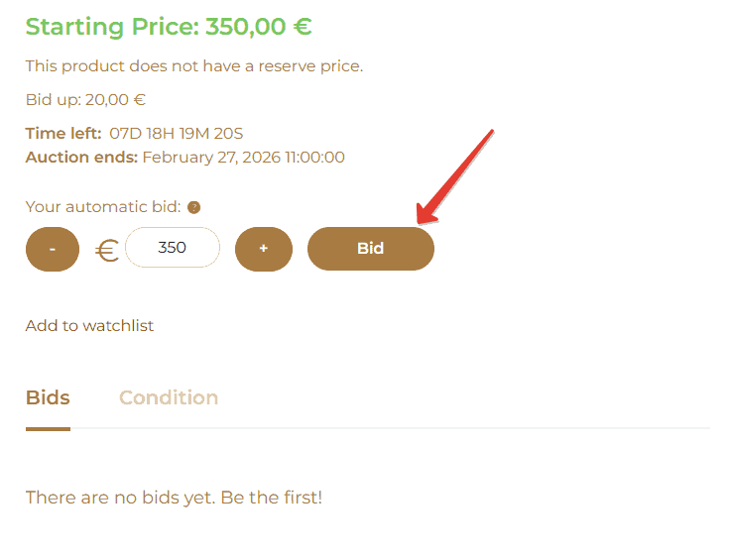This screenshot has width=732, height=560.
Task: Click the automatic bid help question-mark icon
Action: (x=194, y=207)
